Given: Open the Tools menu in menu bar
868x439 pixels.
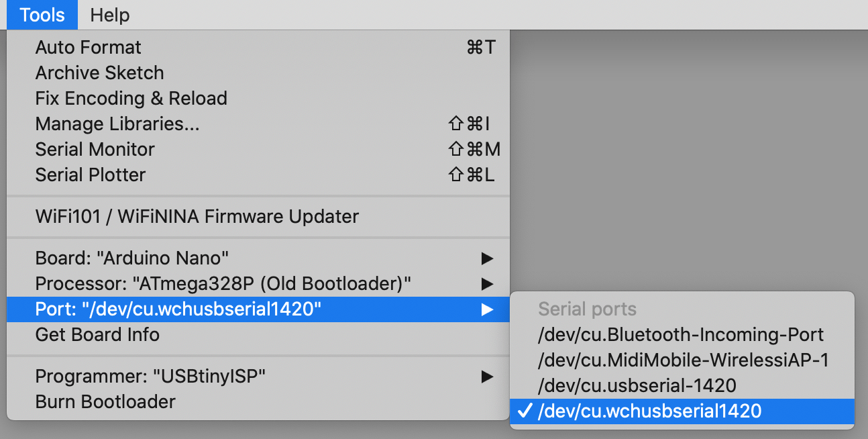Looking at the screenshot, I should (42, 15).
